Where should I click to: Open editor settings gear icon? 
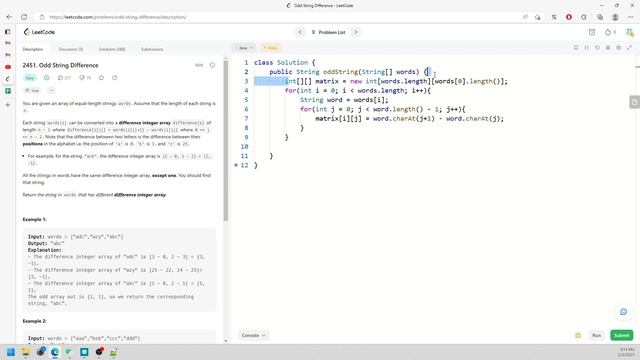(618, 48)
